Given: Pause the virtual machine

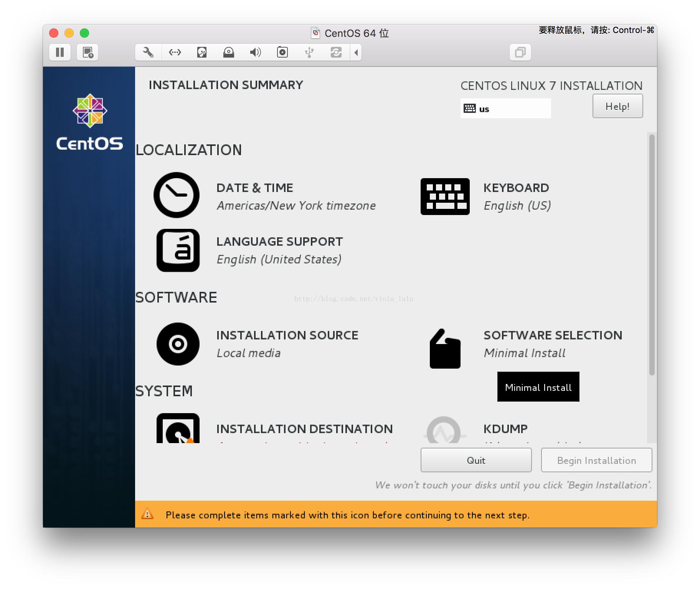Looking at the screenshot, I should tap(60, 52).
